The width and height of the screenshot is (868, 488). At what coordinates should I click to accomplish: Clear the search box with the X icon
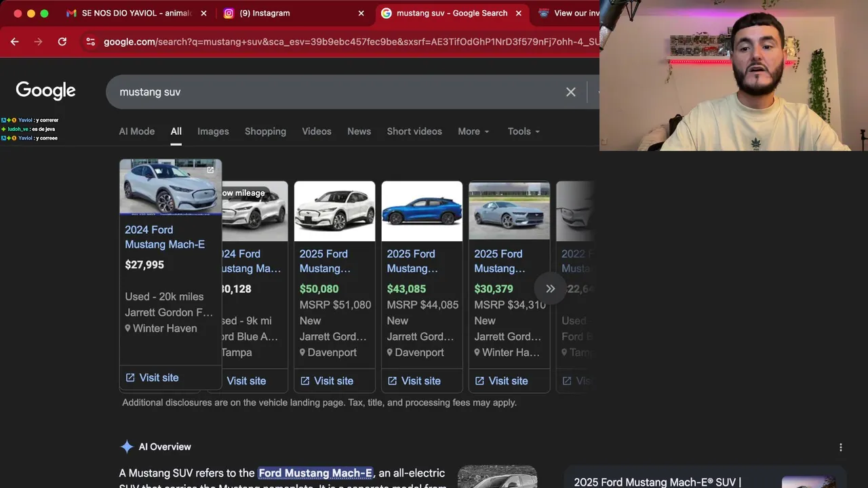click(x=571, y=92)
